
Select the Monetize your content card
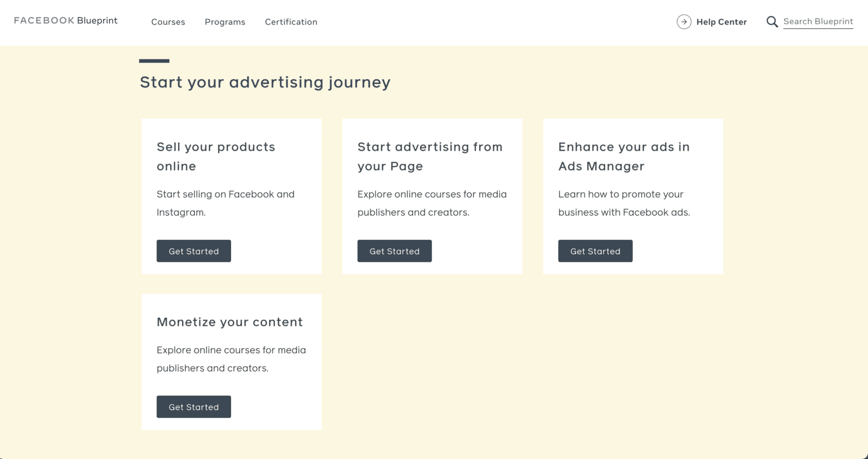click(x=231, y=361)
